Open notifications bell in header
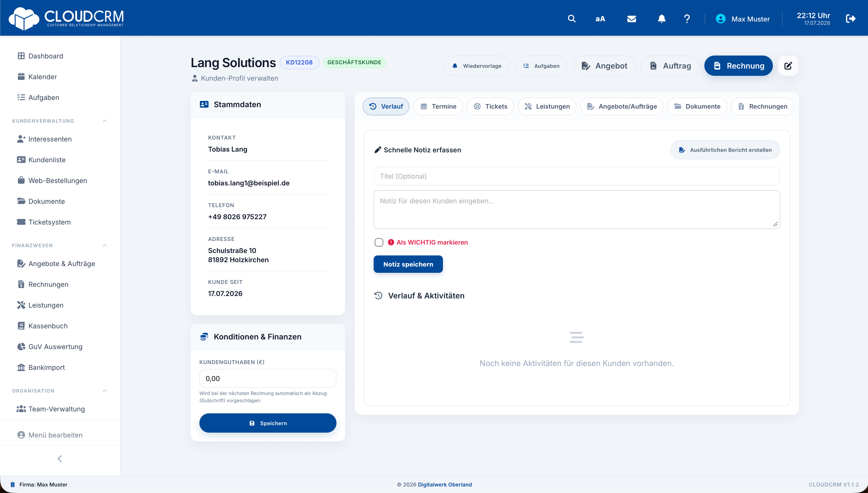Image resolution: width=868 pixels, height=493 pixels. [x=661, y=19]
